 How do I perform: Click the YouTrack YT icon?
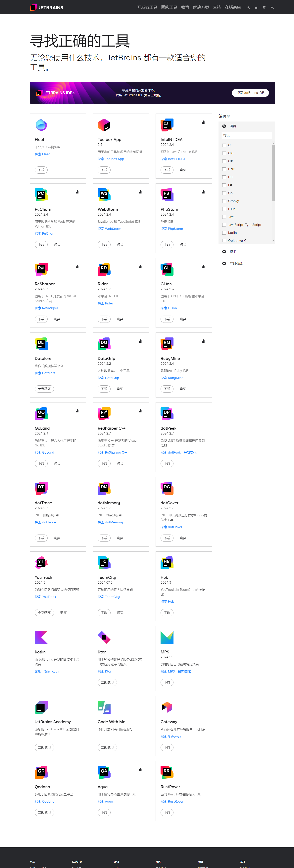tap(41, 563)
